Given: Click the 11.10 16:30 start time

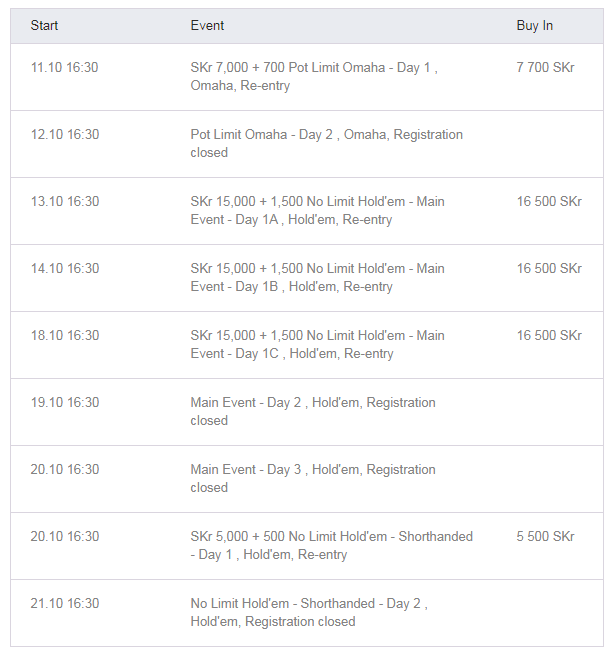Looking at the screenshot, I should coord(64,68).
